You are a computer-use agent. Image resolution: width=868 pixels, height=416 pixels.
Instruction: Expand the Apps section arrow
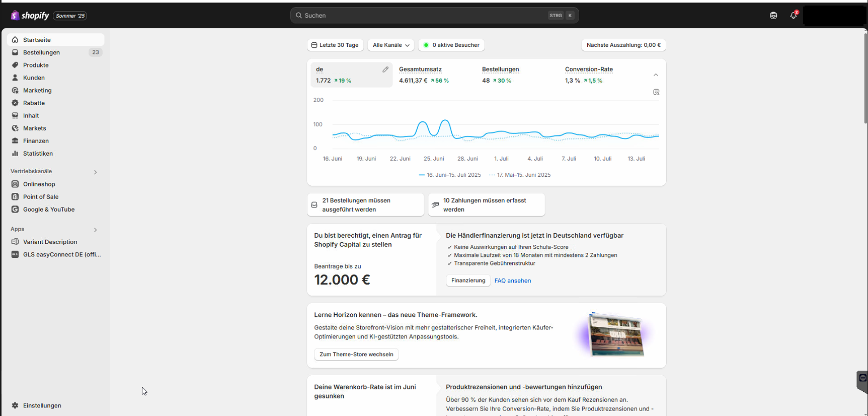point(95,230)
